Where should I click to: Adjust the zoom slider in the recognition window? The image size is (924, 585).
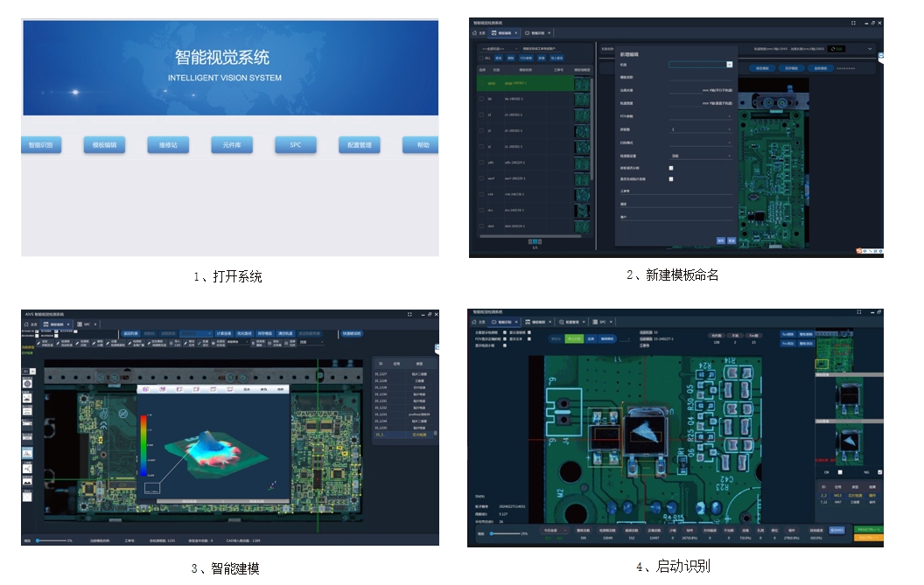[506, 533]
